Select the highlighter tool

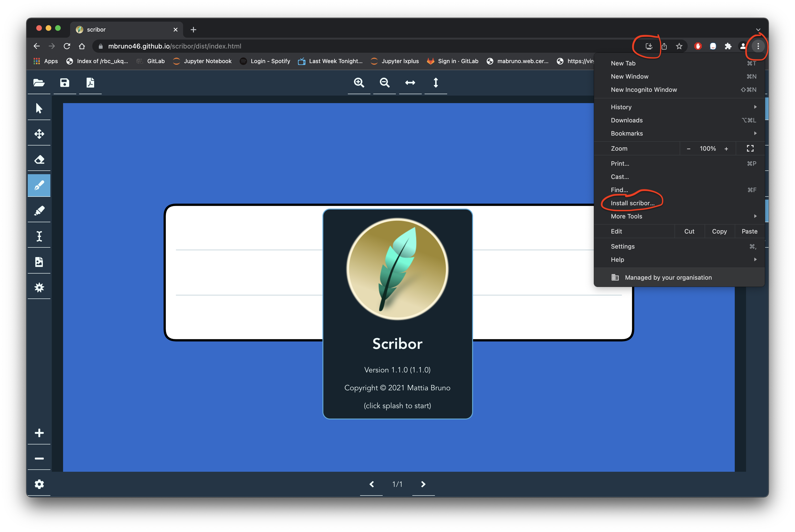click(39, 211)
